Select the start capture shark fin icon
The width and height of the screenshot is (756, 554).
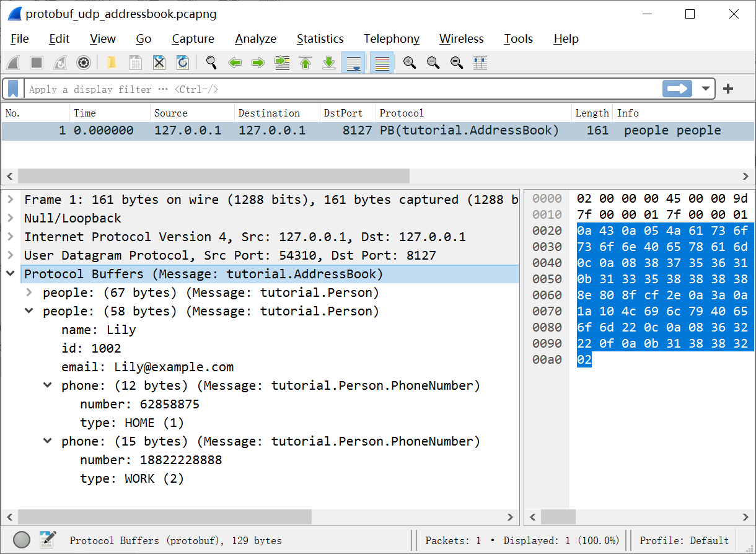click(x=13, y=62)
